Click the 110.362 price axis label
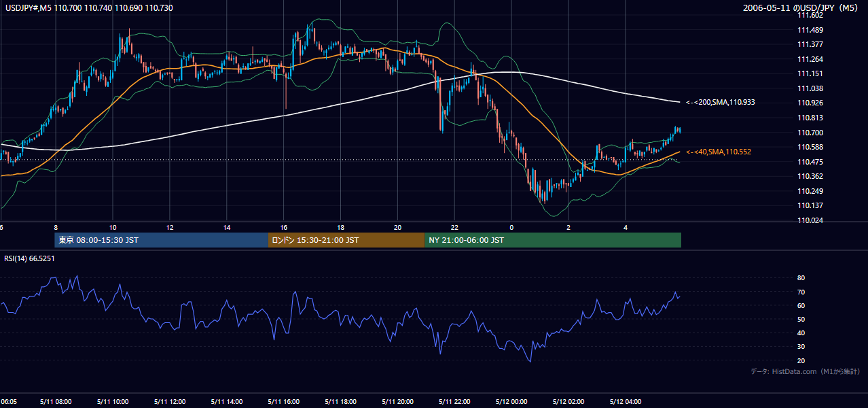This screenshot has width=868, height=408. pyautogui.click(x=810, y=176)
